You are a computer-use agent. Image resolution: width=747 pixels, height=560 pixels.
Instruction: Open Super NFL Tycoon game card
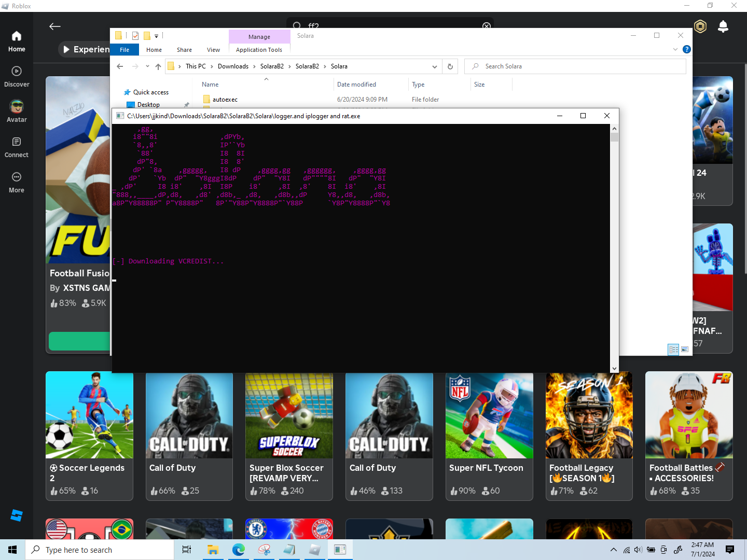489,436
